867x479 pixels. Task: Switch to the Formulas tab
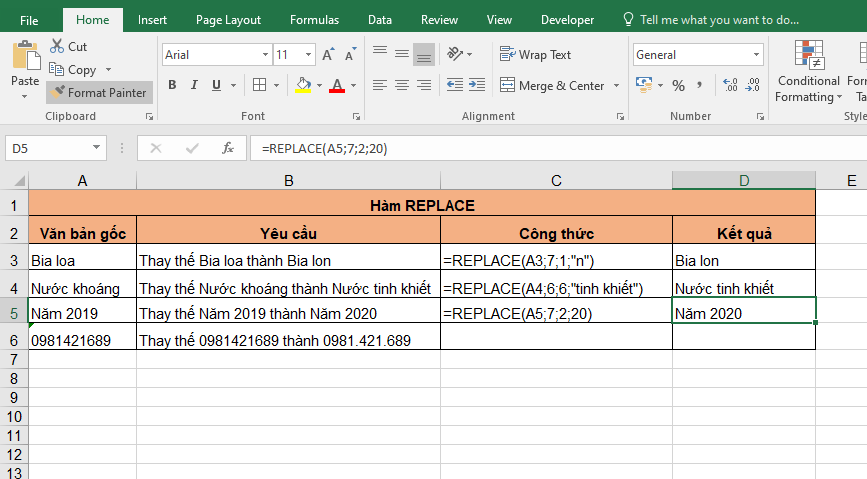point(314,20)
